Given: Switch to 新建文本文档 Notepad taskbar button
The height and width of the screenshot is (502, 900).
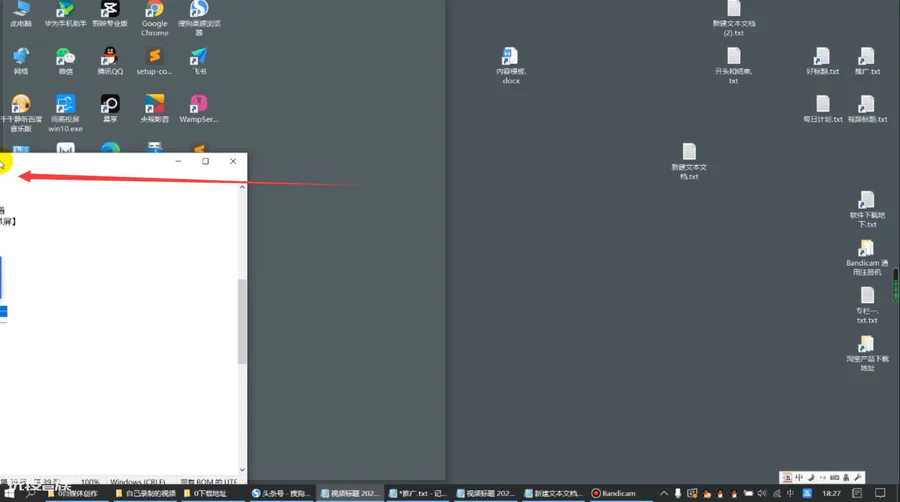Looking at the screenshot, I should tap(553, 493).
